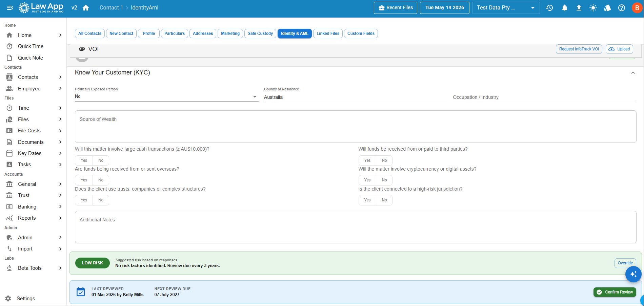Screen dimensions: 644x306
Task: Click Override risk button
Action: [x=625, y=263]
